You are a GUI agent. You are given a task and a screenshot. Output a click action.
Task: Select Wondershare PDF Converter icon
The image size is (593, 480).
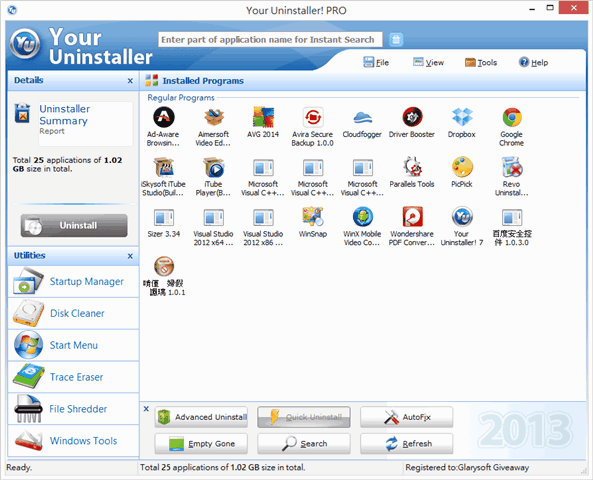coord(412,217)
